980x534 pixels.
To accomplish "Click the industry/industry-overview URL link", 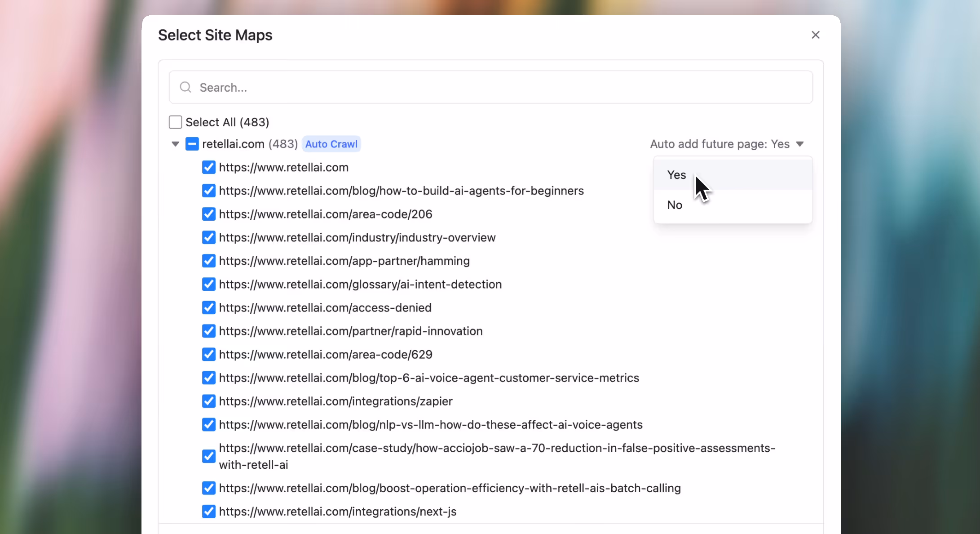I will pyautogui.click(x=357, y=237).
